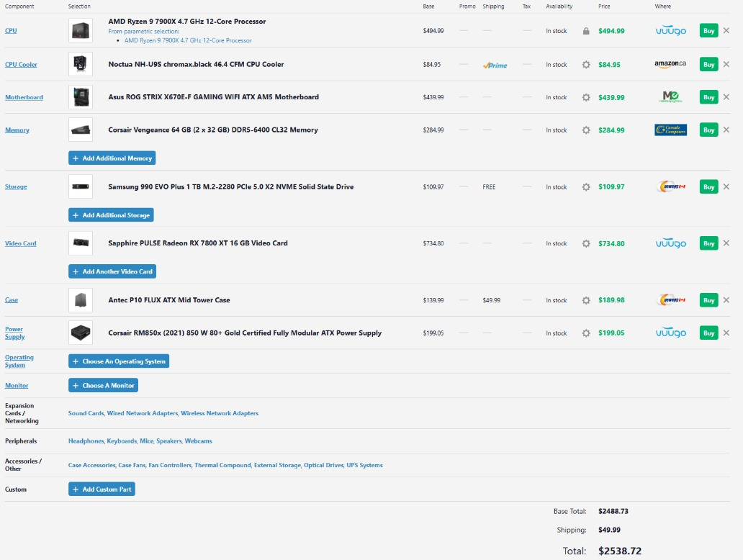Open the Motherboard category link

click(24, 97)
